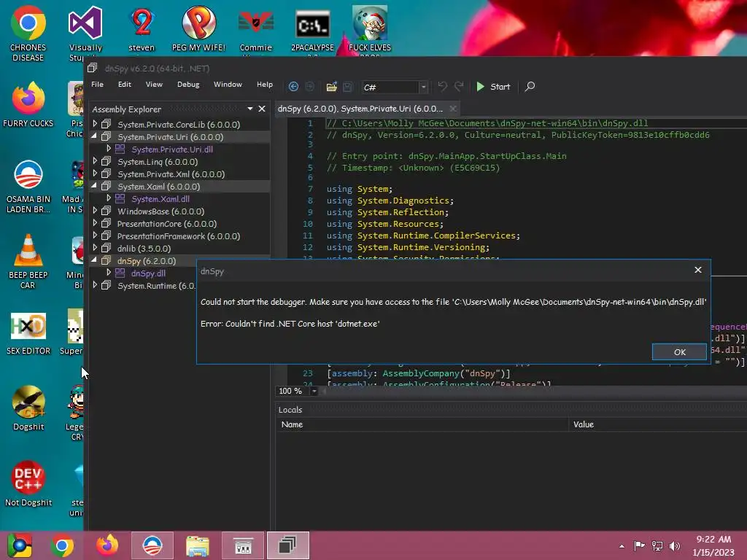Open the Debug menu
Screen dimensions: 747x560
(x=188, y=85)
